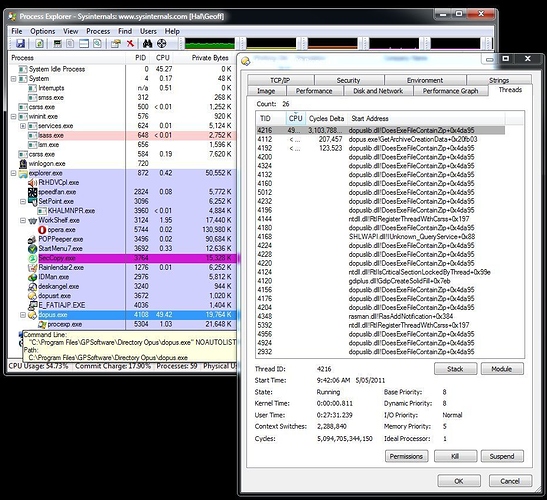The height and width of the screenshot is (500, 547).
Task: Collapse the WorkShelf.exe tree node
Action: point(23,221)
